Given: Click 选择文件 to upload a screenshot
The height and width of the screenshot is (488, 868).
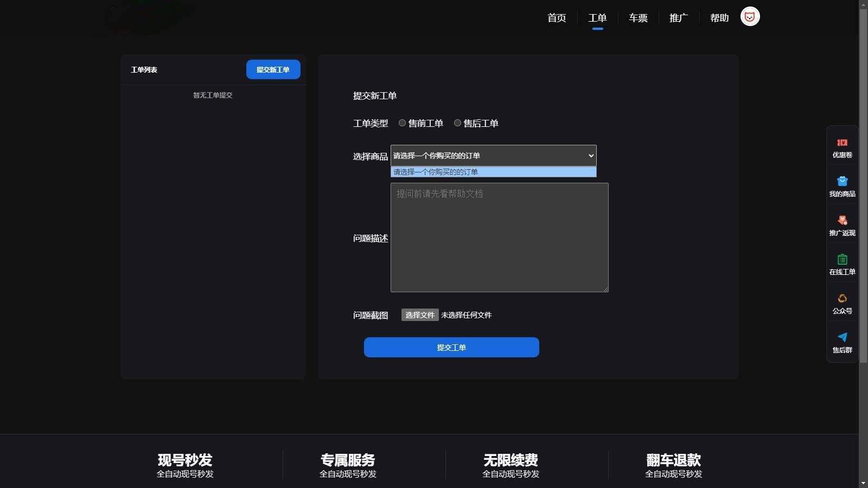Looking at the screenshot, I should pos(420,315).
